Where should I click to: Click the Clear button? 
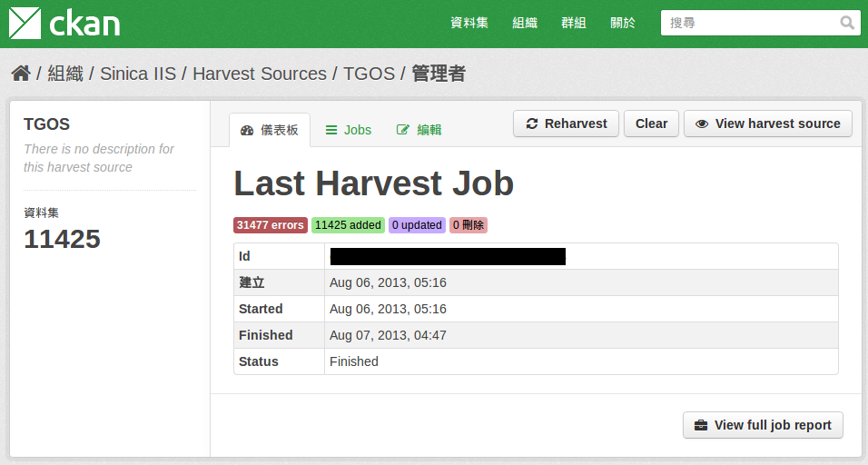tap(651, 124)
